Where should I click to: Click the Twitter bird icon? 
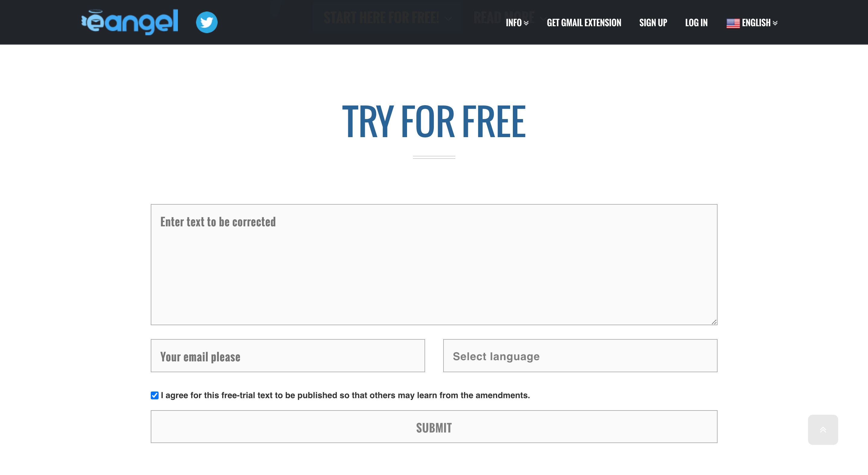coord(207,22)
